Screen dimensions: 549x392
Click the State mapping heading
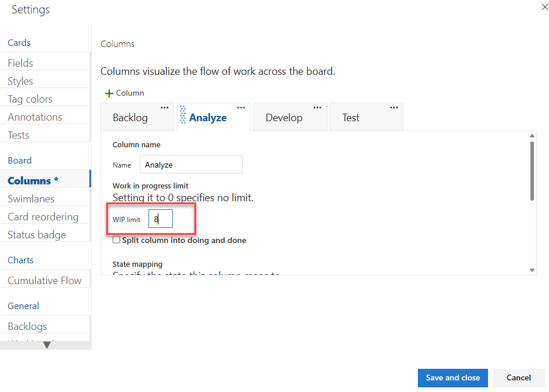[138, 264]
